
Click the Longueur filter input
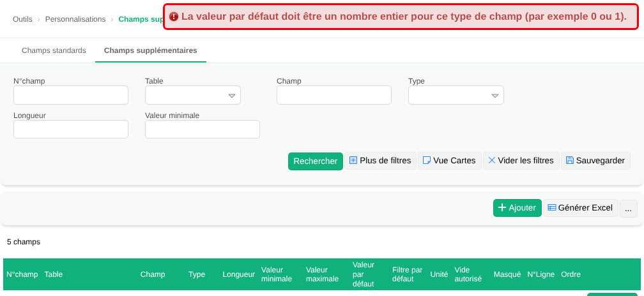[71, 129]
